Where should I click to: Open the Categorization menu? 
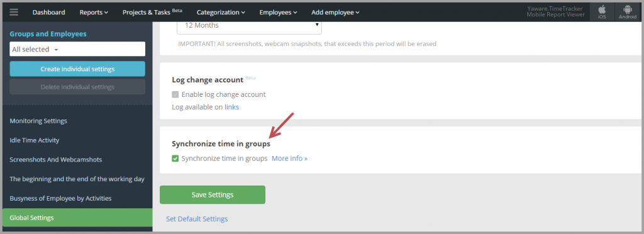point(221,13)
